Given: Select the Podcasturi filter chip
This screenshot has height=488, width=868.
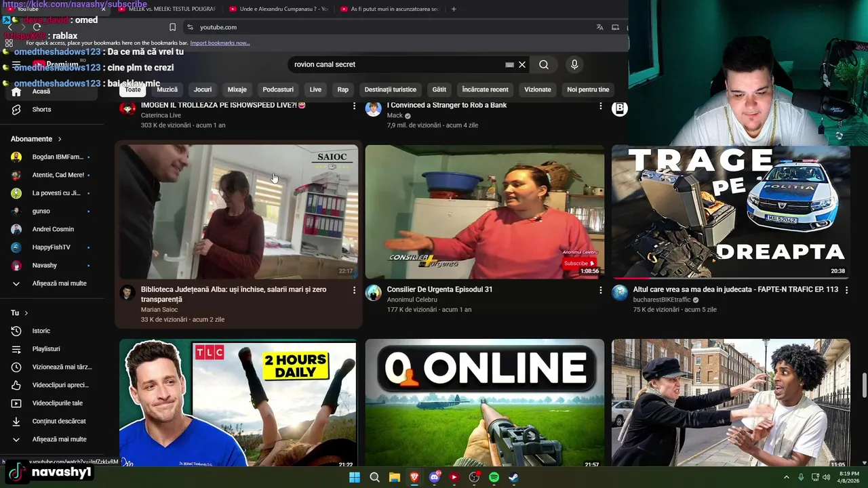Looking at the screenshot, I should (x=278, y=89).
